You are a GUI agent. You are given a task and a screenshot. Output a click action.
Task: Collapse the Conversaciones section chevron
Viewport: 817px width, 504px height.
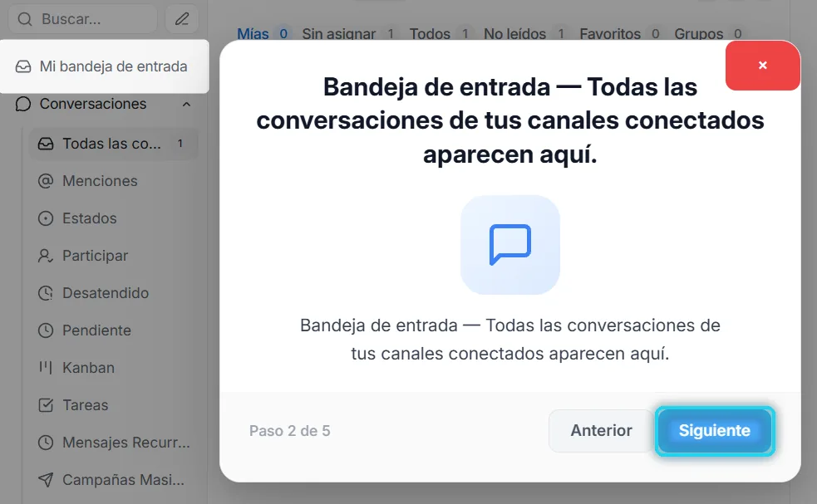tap(186, 104)
